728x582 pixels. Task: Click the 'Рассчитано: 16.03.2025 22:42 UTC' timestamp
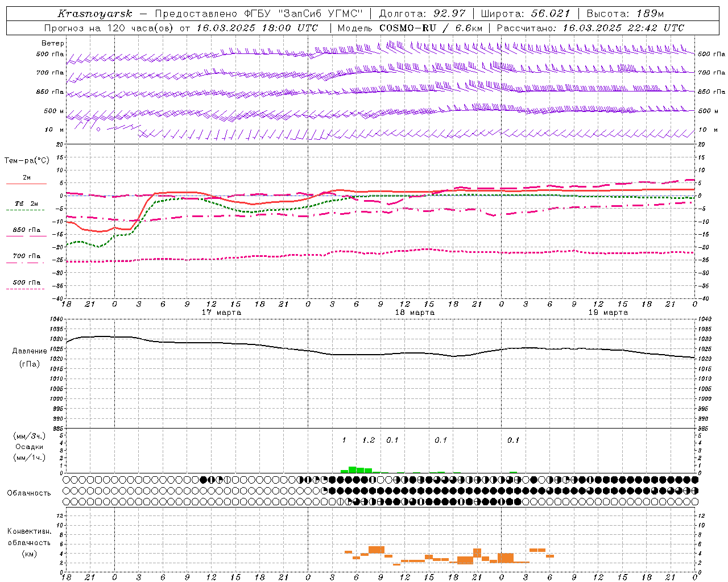590,28
